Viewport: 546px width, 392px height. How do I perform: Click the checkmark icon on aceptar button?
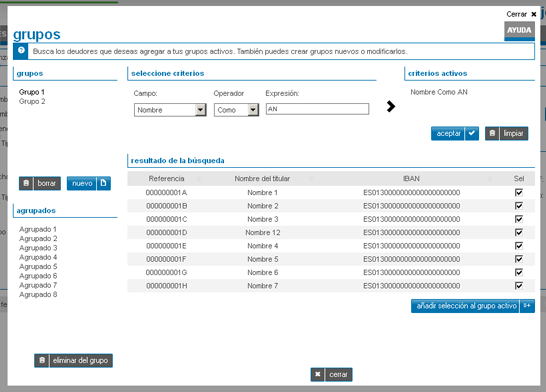coord(472,133)
